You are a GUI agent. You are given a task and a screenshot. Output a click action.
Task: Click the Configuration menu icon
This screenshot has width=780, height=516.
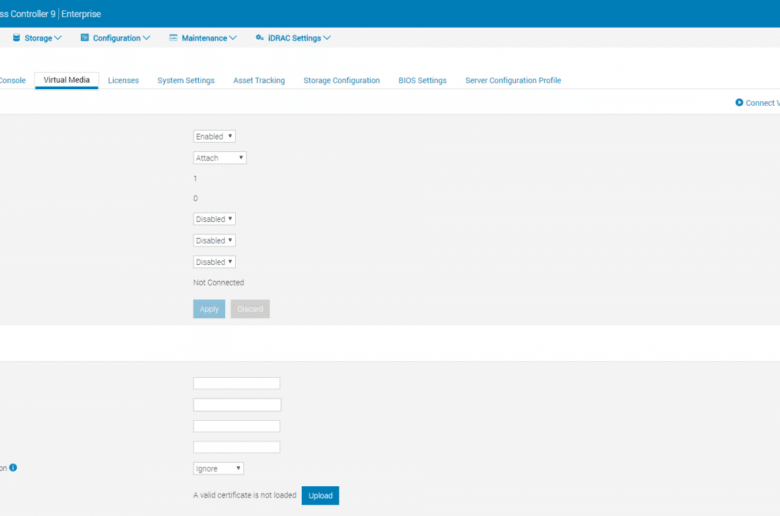(85, 38)
